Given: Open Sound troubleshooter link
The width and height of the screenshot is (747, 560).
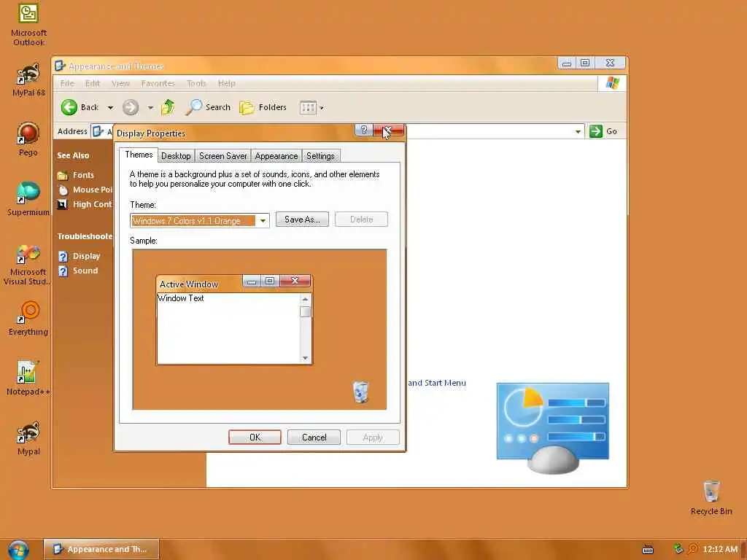Looking at the screenshot, I should tap(78, 271).
